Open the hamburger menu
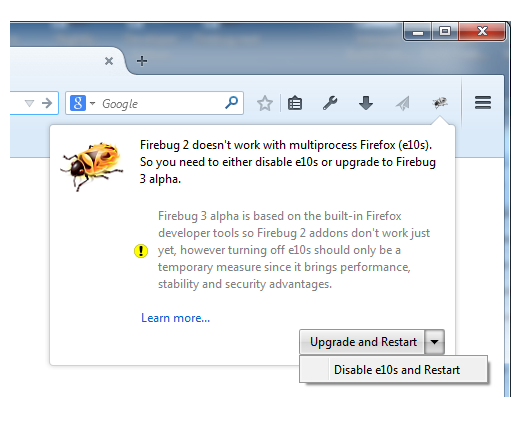This screenshot has height=423, width=521. click(483, 103)
